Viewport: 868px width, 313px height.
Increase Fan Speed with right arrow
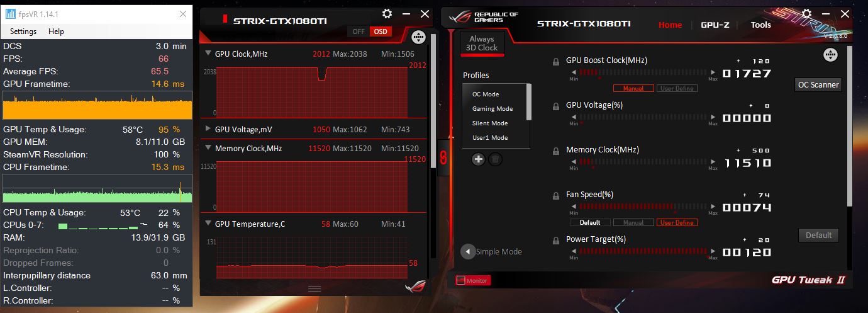pyautogui.click(x=713, y=207)
